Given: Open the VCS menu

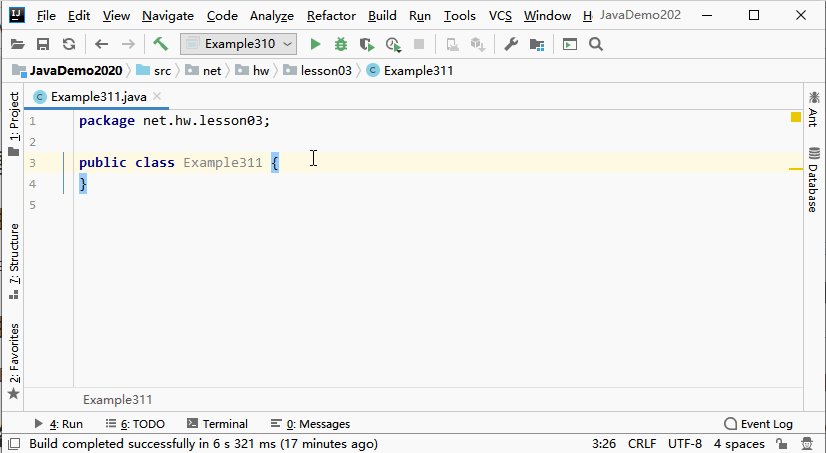Looking at the screenshot, I should [x=500, y=16].
